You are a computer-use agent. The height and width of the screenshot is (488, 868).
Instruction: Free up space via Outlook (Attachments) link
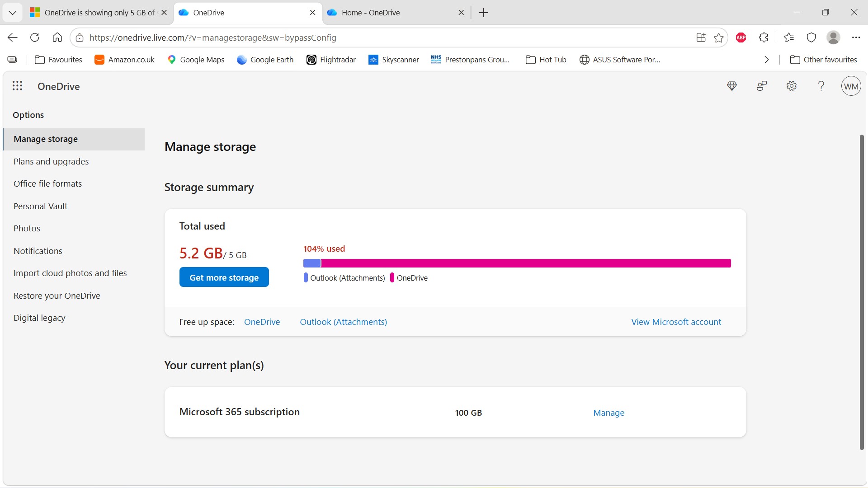coord(344,322)
